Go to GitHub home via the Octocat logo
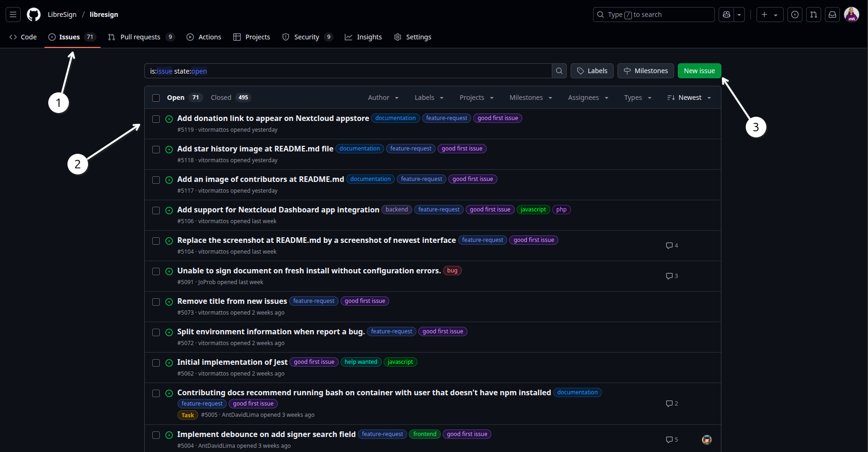The height and width of the screenshot is (452, 868). click(34, 15)
